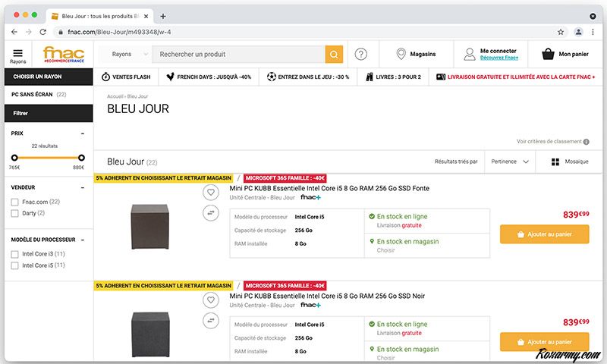The image size is (607, 364).
Task: Switch to Mosaique grid view
Action: click(x=555, y=162)
